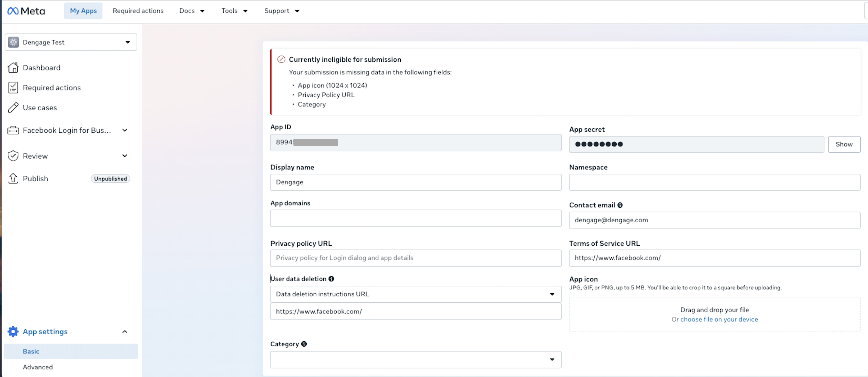Click Contact email field
Image resolution: width=868 pixels, height=377 pixels.
714,220
